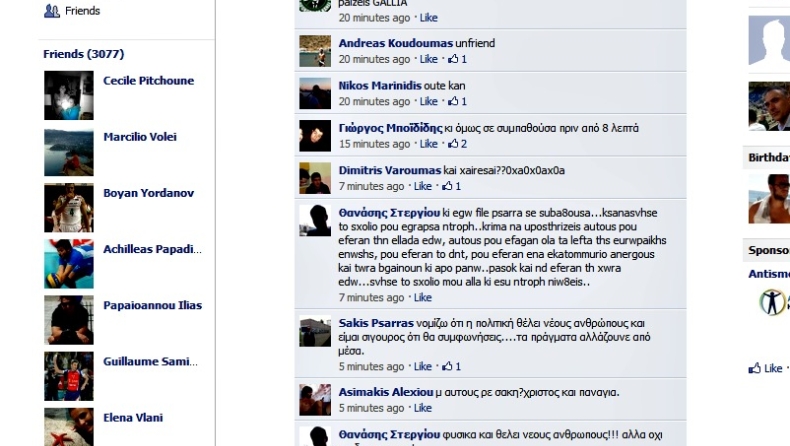Click thumbs-up icon on Sakis Psarras comment
Image resolution: width=790 pixels, height=446 pixels.
(447, 366)
